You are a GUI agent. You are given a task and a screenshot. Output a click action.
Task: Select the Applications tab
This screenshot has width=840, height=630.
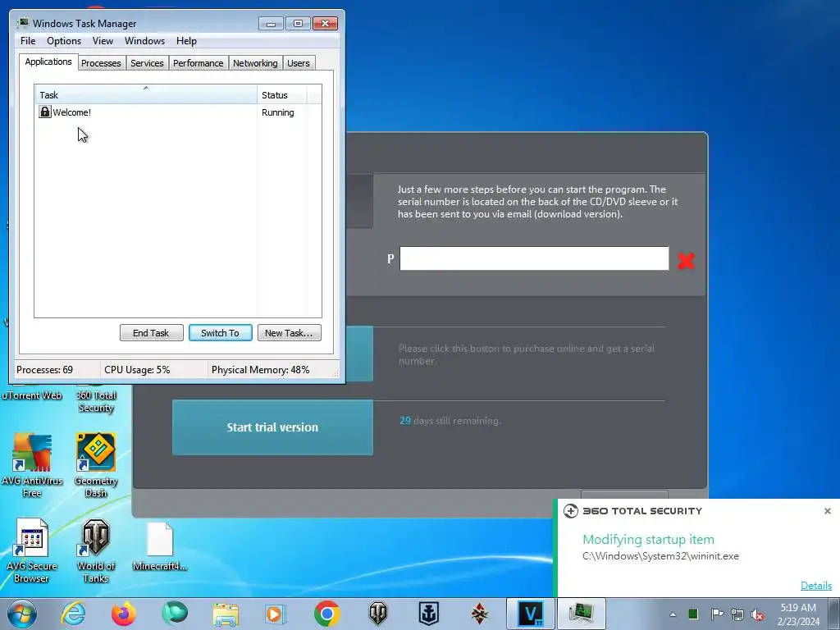48,62
